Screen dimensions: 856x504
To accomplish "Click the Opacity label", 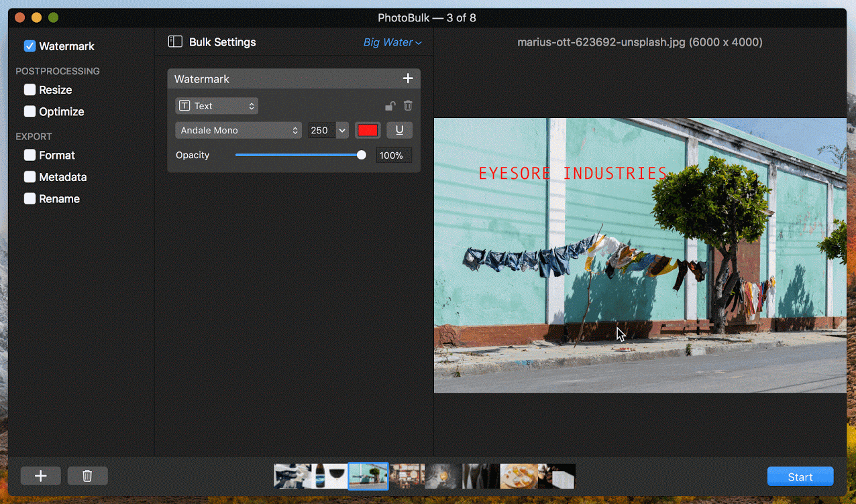I will tap(193, 155).
